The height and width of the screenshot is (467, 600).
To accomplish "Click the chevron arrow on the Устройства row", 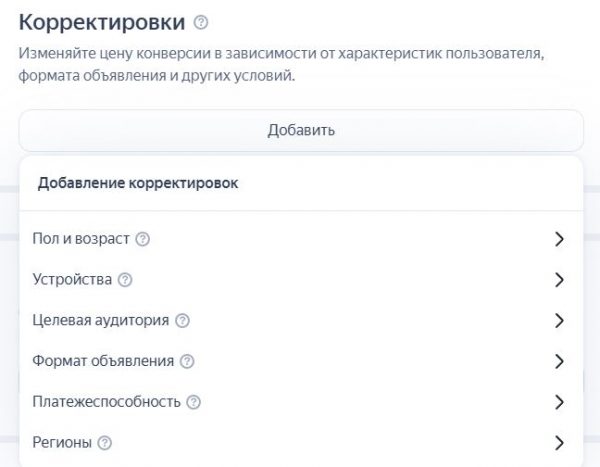I will (x=559, y=280).
